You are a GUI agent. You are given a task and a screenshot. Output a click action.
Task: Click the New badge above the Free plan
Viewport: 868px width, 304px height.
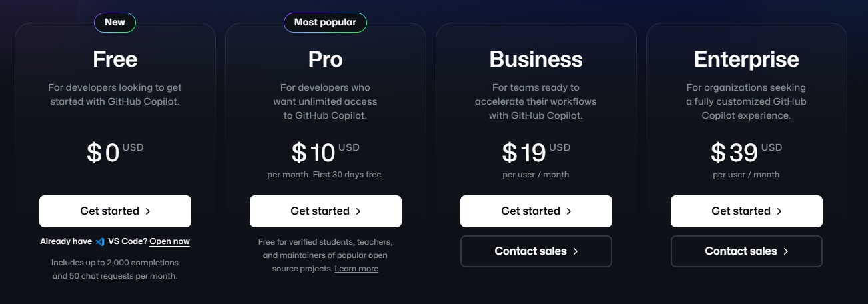(x=115, y=22)
